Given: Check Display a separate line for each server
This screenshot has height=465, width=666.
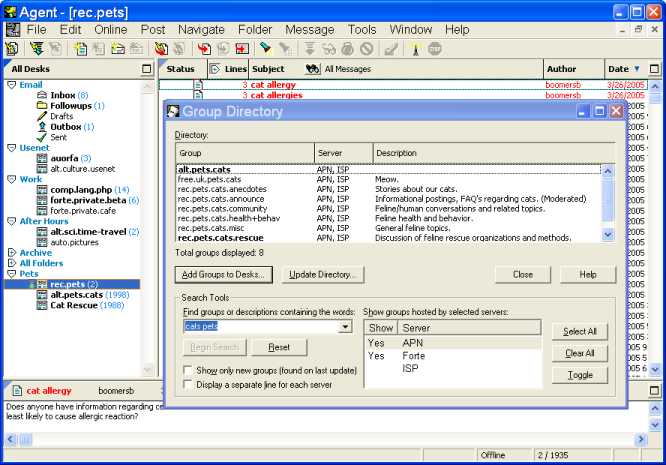Looking at the screenshot, I should [x=189, y=384].
